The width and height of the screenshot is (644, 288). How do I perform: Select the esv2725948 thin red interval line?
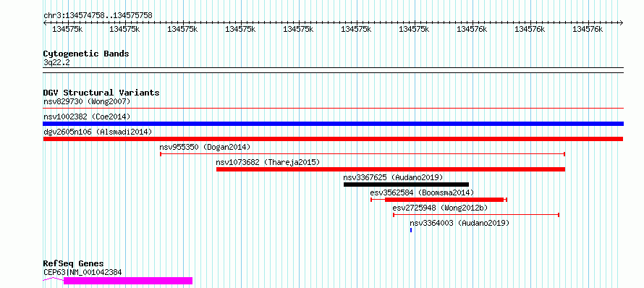[476, 215]
